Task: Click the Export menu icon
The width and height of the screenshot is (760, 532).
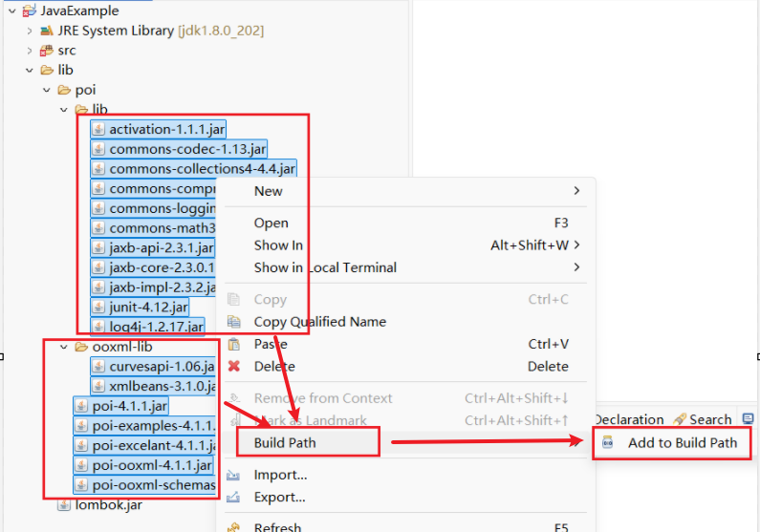Action: coord(233,498)
